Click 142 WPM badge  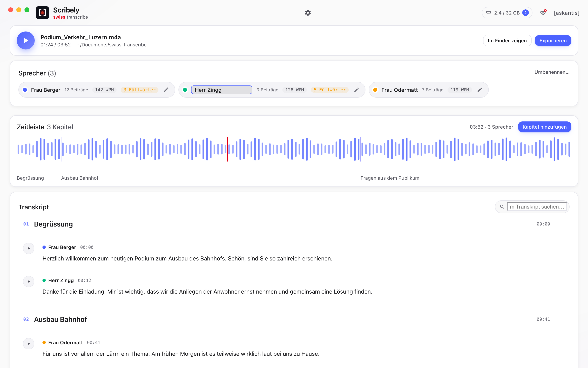pos(104,90)
